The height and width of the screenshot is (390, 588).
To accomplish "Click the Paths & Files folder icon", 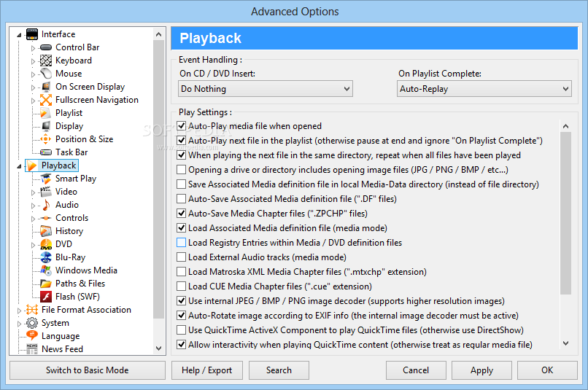I will coord(46,284).
